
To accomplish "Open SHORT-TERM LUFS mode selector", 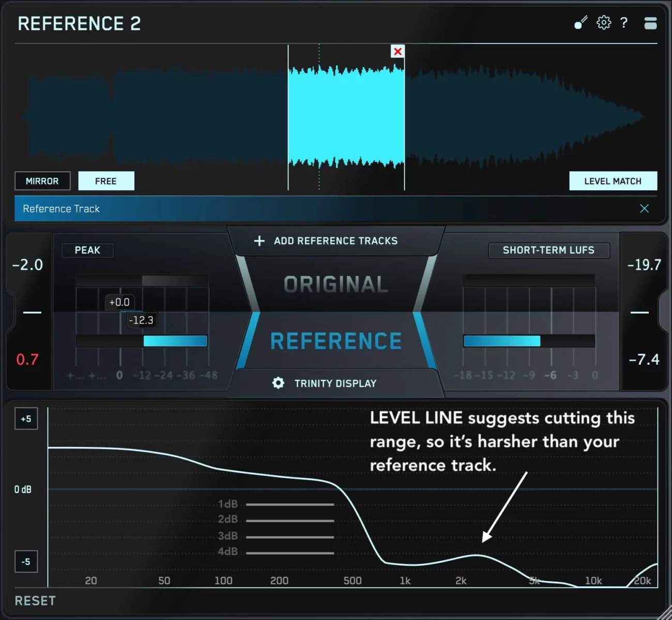I will pos(549,250).
